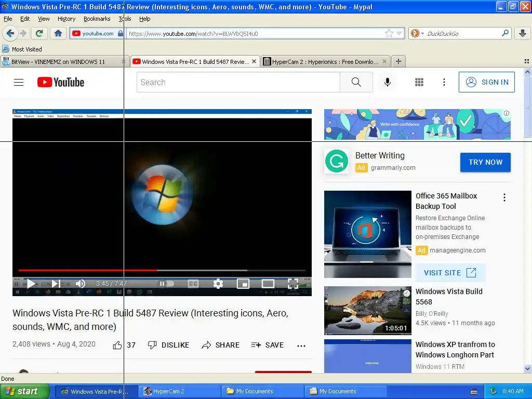Screen dimensions: 532x399
Task: Open the YouTube hamburger guide menu
Action: (19, 82)
